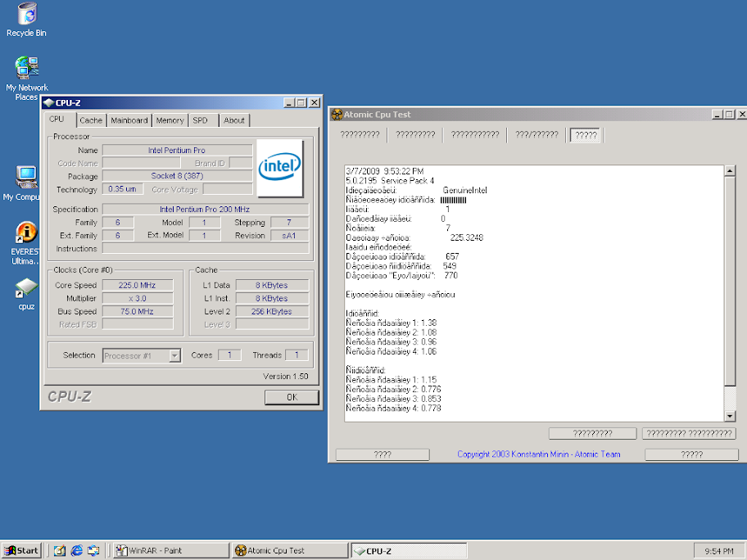
Task: Click the bottom-left ???? button in Atomic
Action: (x=383, y=454)
